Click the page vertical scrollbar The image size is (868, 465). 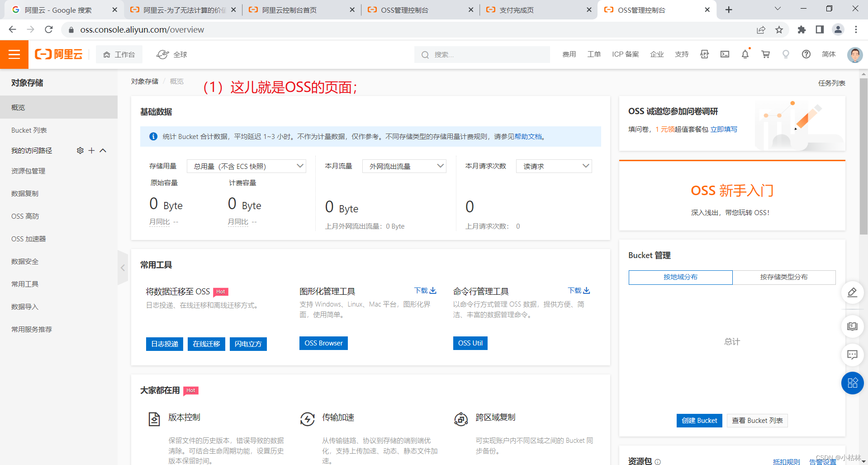pos(864,156)
